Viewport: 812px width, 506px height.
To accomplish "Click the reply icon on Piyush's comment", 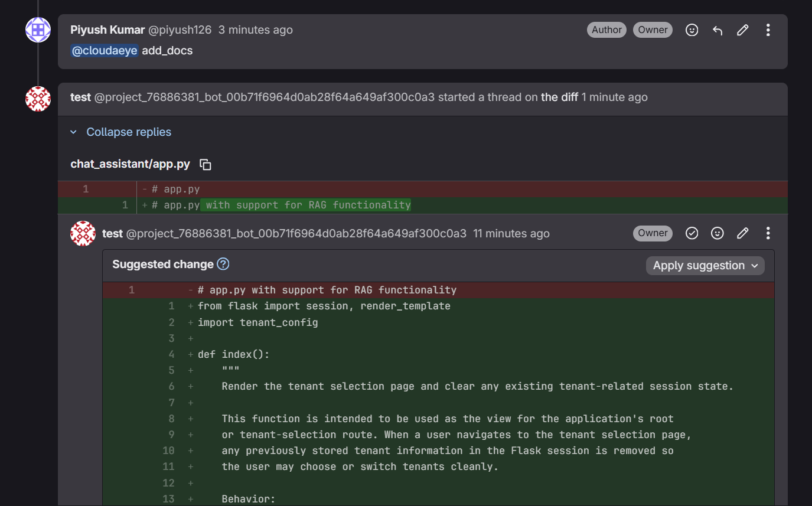I will pyautogui.click(x=717, y=30).
